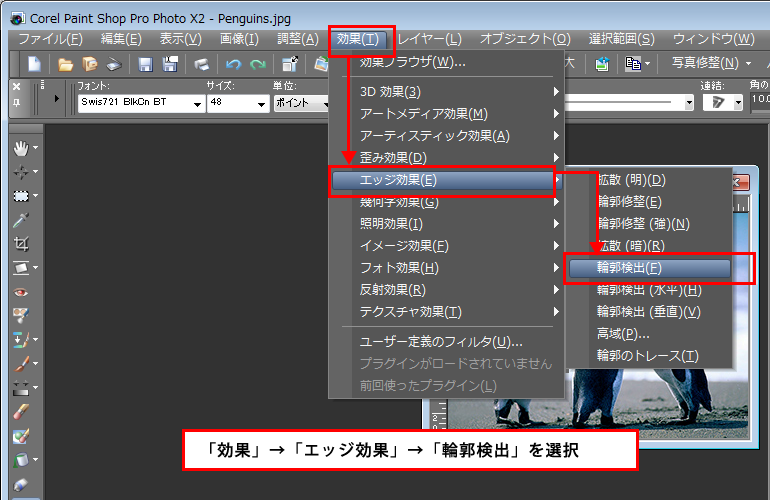
Task: Open the ウィンドウ(W) menu
Action: tap(714, 39)
